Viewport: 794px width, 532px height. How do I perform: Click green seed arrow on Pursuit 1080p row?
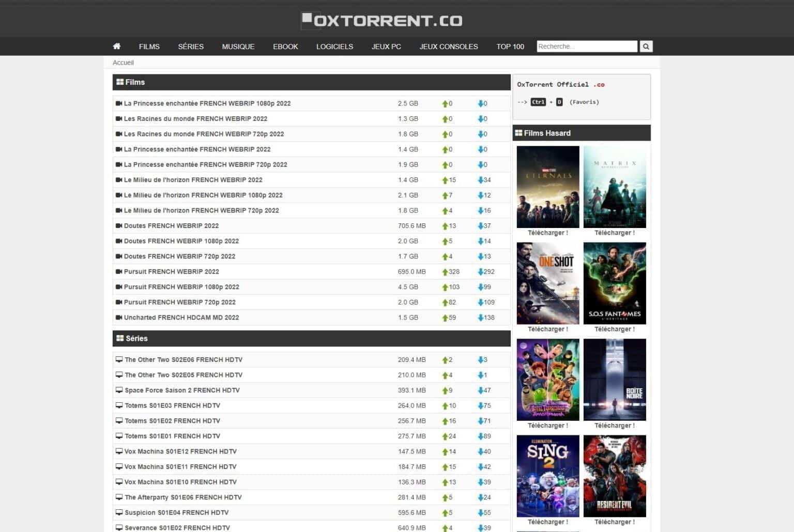pos(445,287)
